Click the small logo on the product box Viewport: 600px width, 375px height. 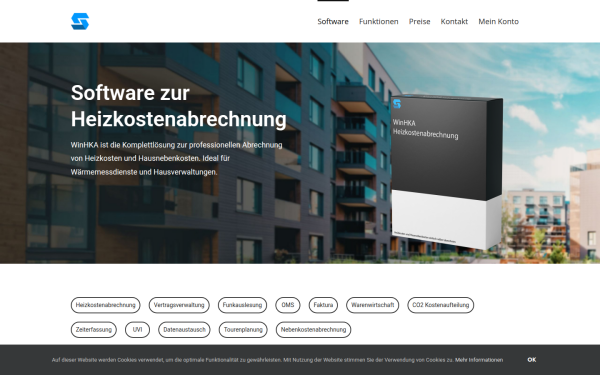point(397,104)
